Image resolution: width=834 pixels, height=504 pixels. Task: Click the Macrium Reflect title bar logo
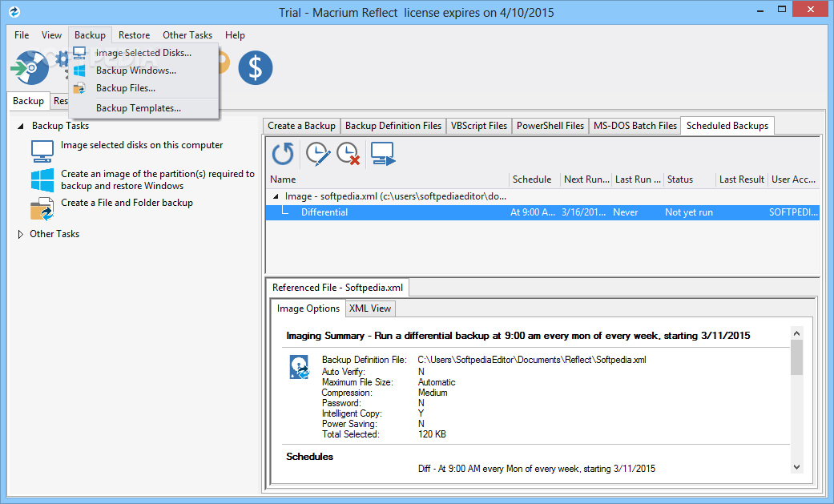14,11
